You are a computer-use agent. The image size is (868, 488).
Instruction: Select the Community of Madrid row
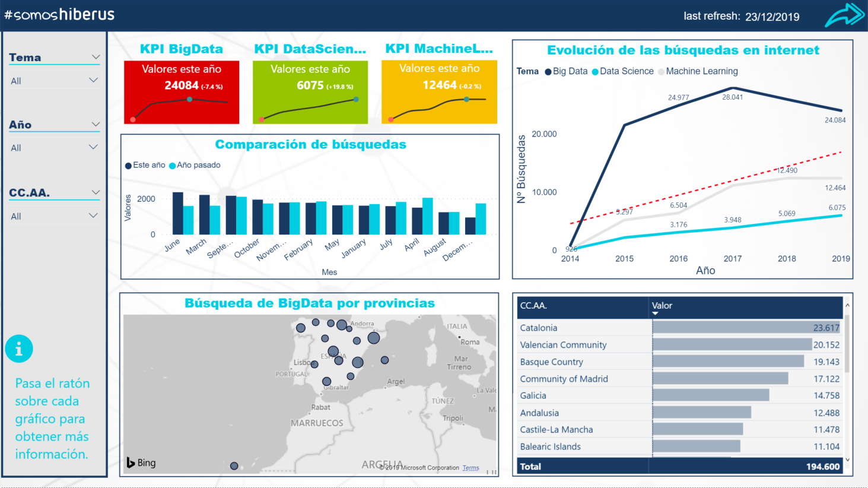[680, 379]
